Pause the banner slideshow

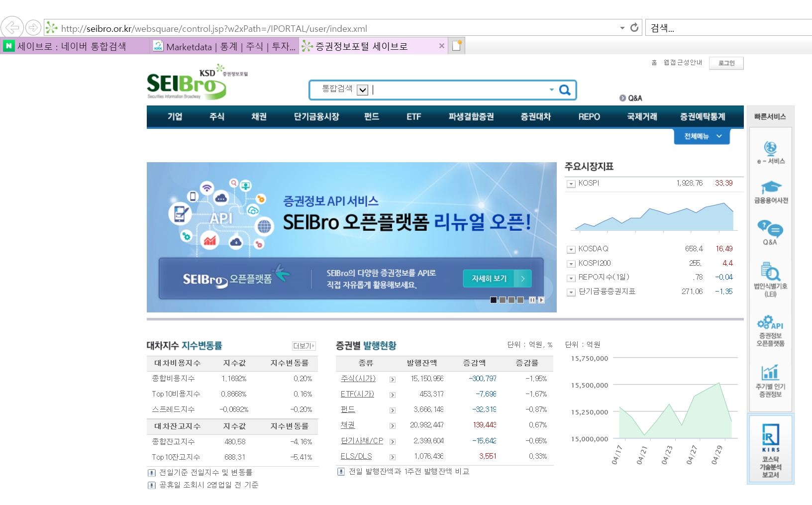[x=532, y=300]
